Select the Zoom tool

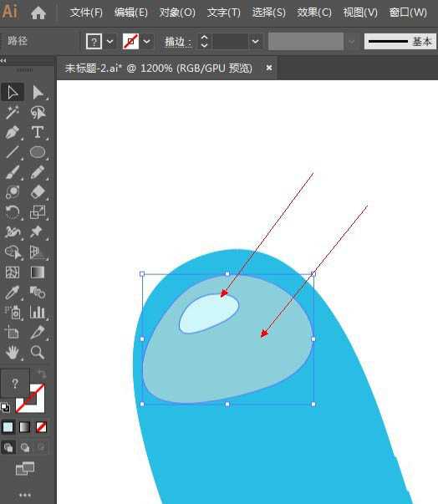pos(38,353)
